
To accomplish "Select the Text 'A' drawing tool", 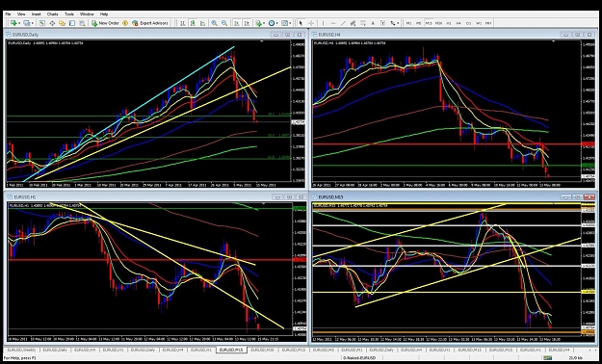I will pyautogui.click(x=373, y=23).
